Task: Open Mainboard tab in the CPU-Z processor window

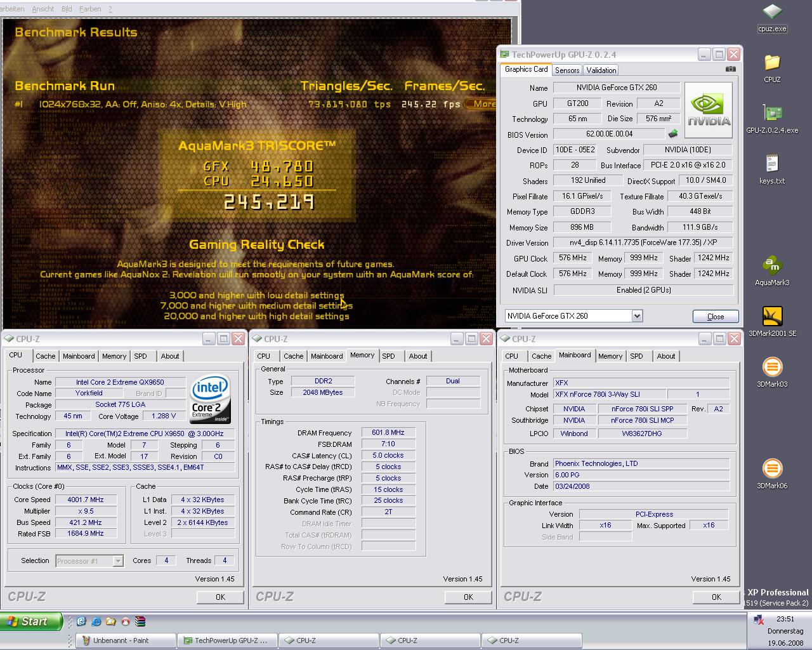Action: (x=79, y=356)
